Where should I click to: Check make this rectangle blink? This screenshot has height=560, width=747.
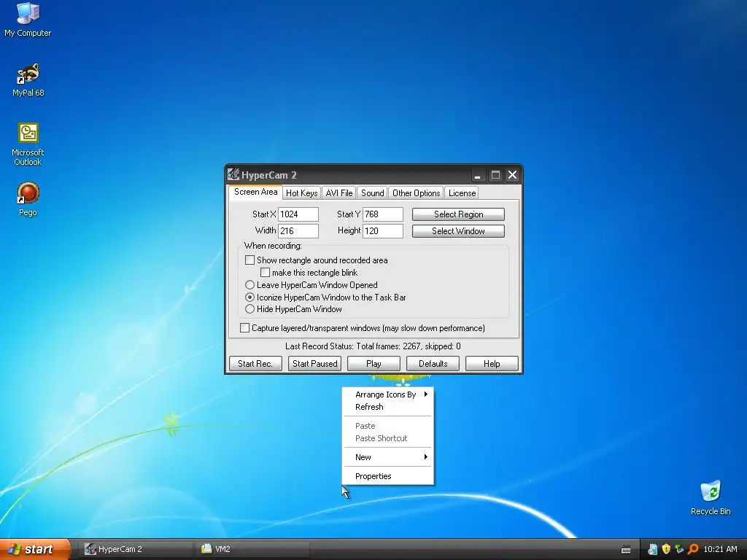click(265, 273)
